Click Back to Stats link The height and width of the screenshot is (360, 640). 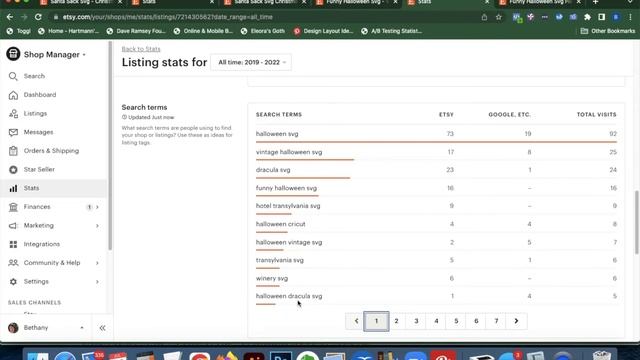[141, 49]
